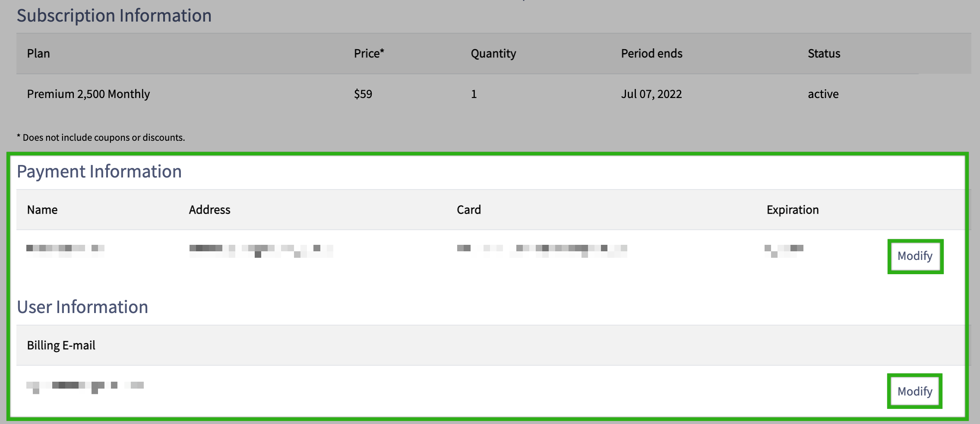This screenshot has height=424, width=980.
Task: Click the Modify button under User Information
Action: (x=914, y=391)
